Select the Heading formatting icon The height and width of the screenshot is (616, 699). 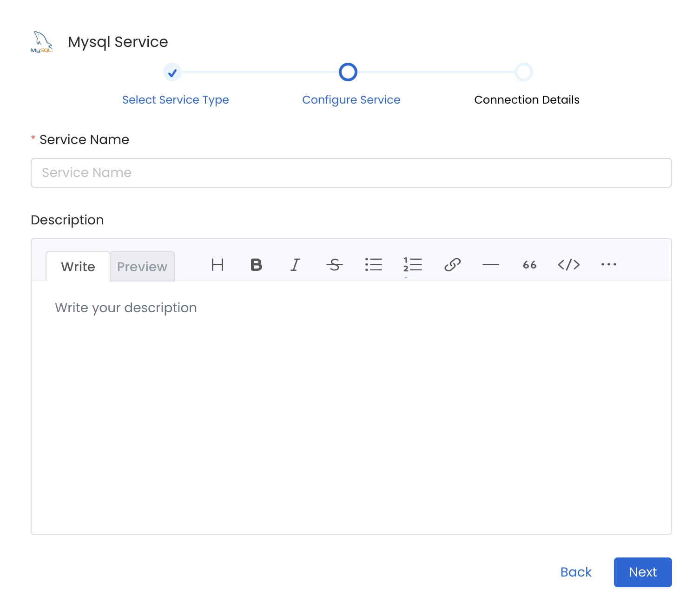point(217,265)
